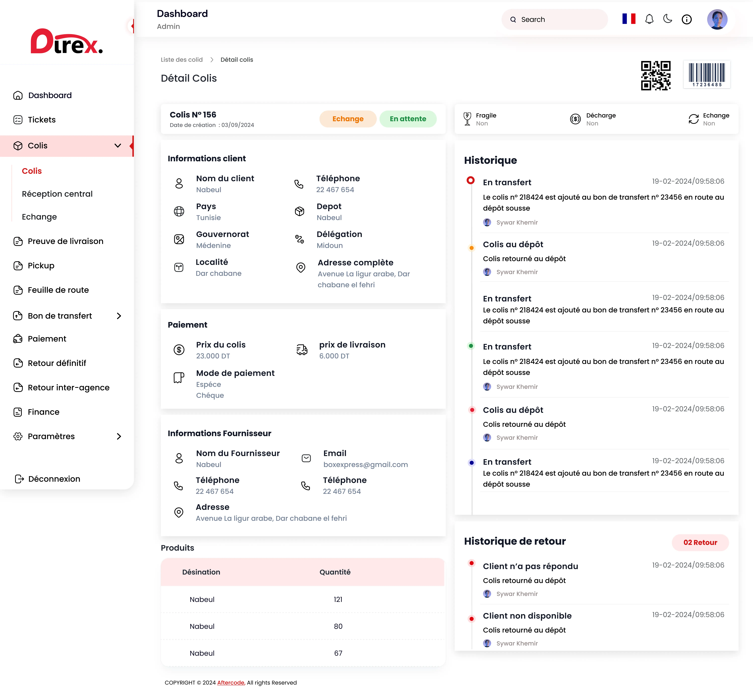Open Feuille de route page

click(x=58, y=290)
